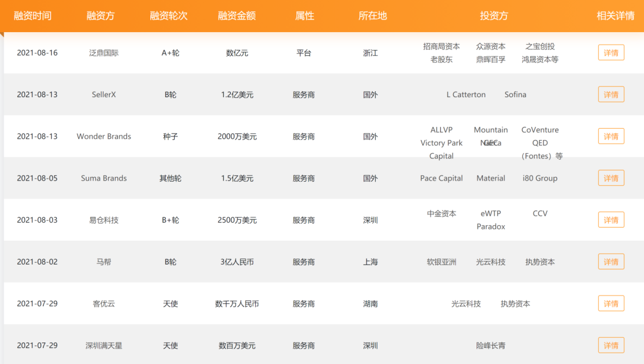Click investor eWTP

pyautogui.click(x=491, y=213)
